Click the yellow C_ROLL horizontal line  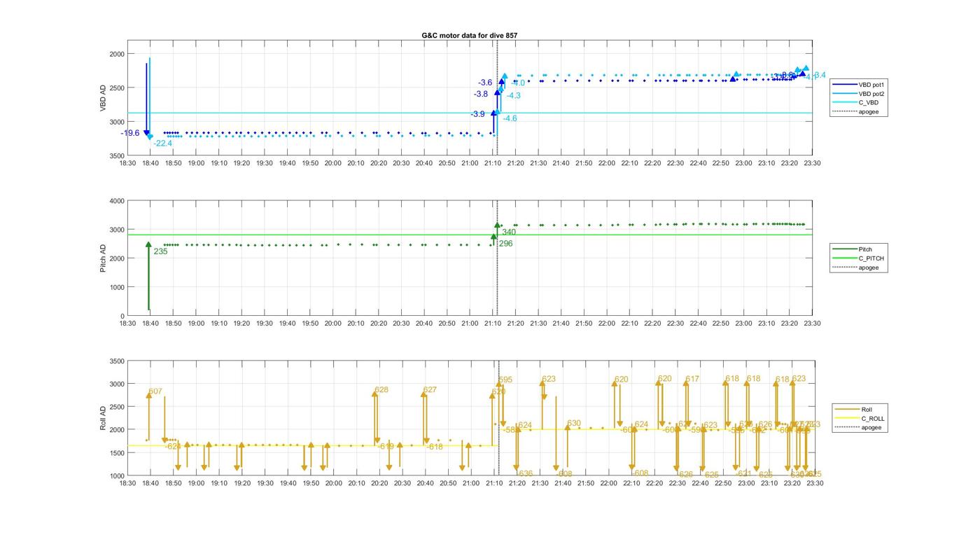311,445
